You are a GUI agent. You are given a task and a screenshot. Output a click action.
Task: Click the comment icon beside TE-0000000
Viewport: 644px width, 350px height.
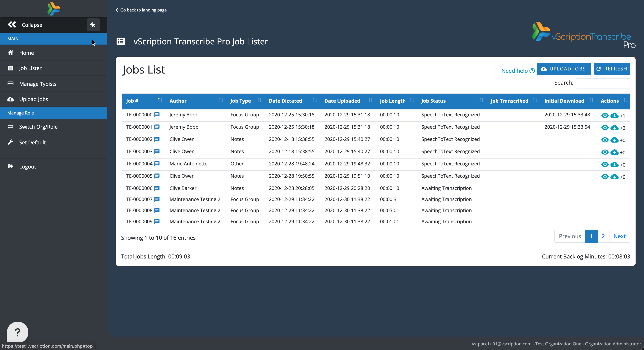157,115
